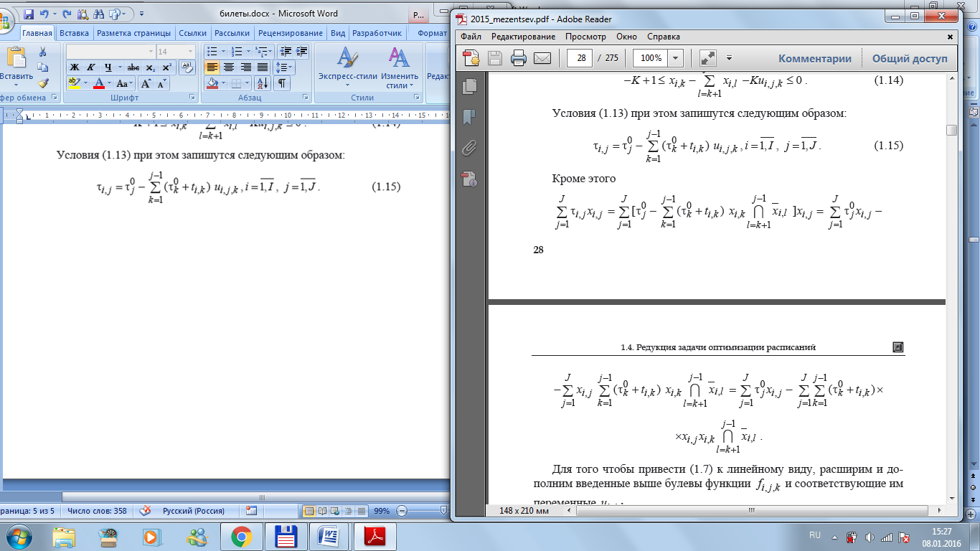This screenshot has height=551, width=980.
Task: Open Справка menu in Adobe Reader
Action: pos(664,37)
